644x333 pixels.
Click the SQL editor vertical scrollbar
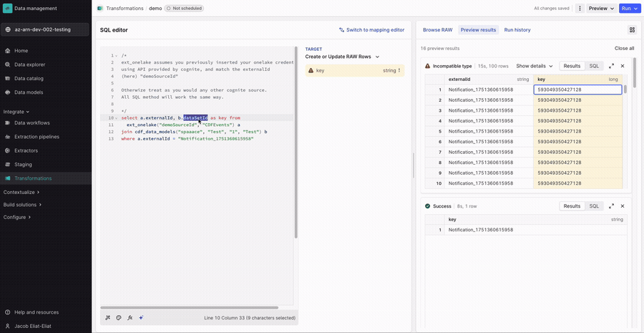click(x=296, y=143)
